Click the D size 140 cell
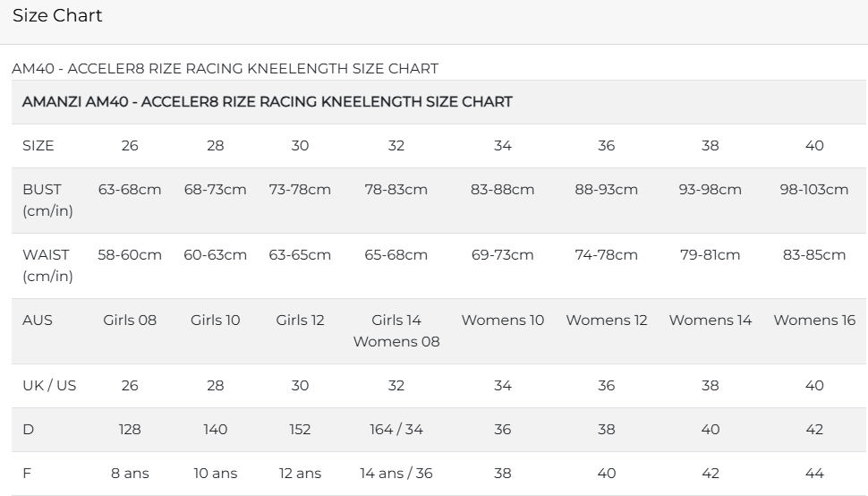The image size is (868, 496). [x=216, y=429]
